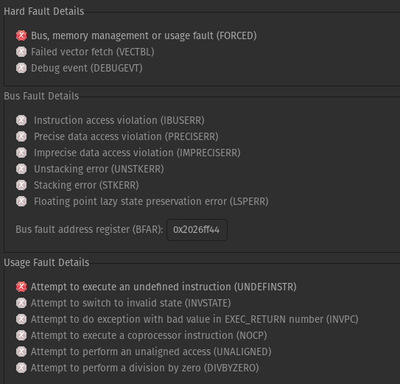
Task: Click the Hard Fault Details group title
Action: 44,11
